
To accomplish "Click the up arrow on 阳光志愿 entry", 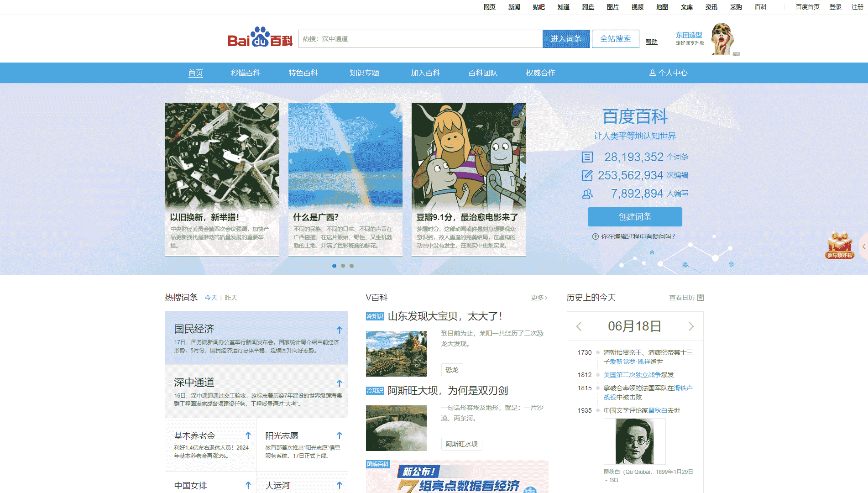I will tap(339, 435).
